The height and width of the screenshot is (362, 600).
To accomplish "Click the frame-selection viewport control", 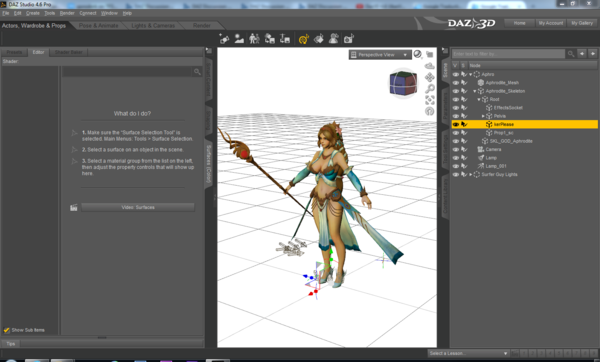I will 430,100.
